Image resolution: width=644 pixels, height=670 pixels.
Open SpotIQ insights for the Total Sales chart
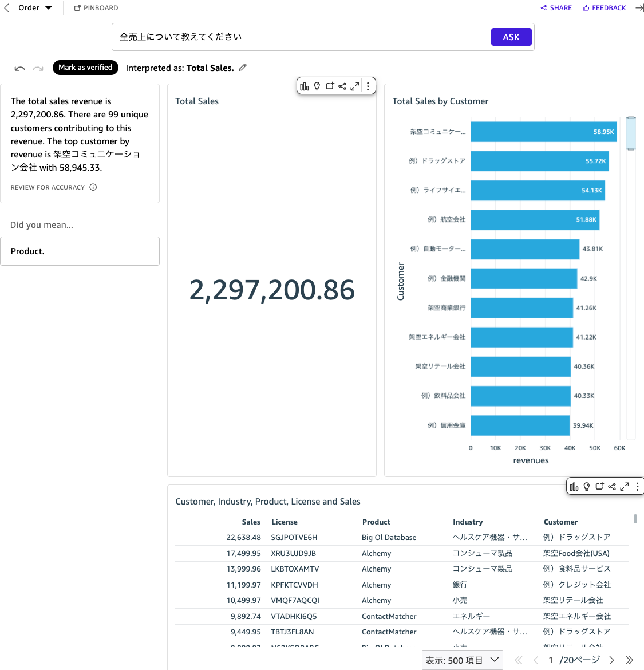click(x=317, y=85)
